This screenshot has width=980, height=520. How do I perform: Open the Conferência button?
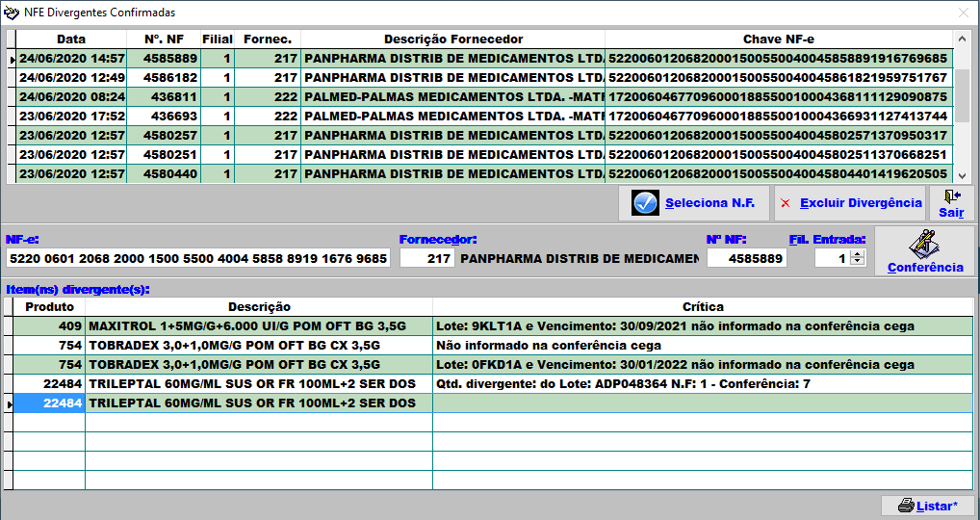925,250
